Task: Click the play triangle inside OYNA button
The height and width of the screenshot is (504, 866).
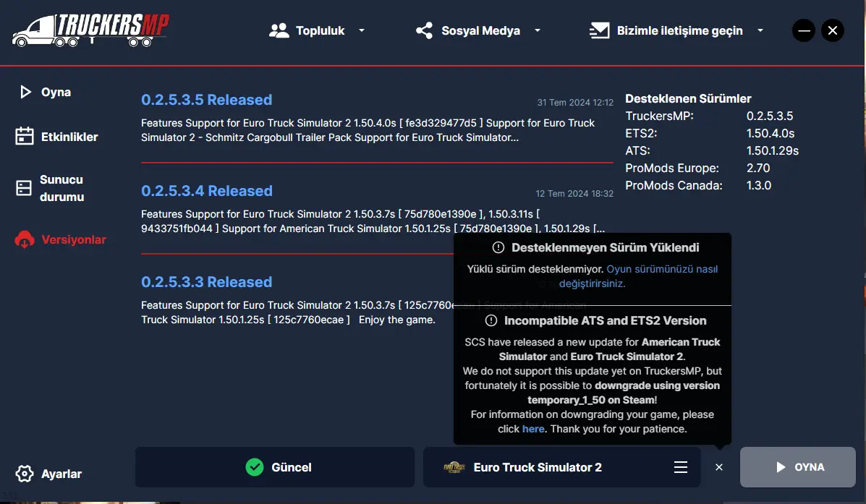Action: (781, 467)
